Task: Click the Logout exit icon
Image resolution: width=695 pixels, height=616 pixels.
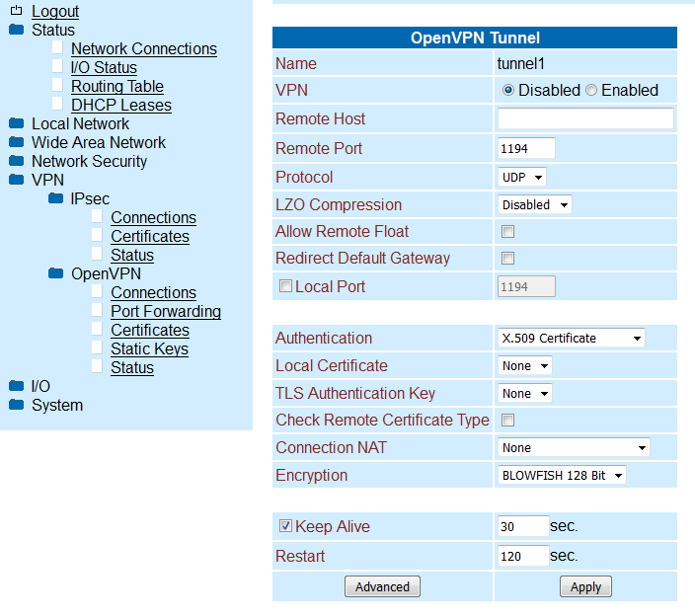Action: pyautogui.click(x=16, y=10)
